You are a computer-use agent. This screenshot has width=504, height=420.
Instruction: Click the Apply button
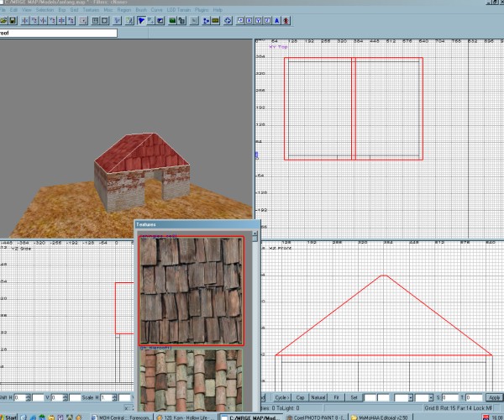[x=494, y=396]
